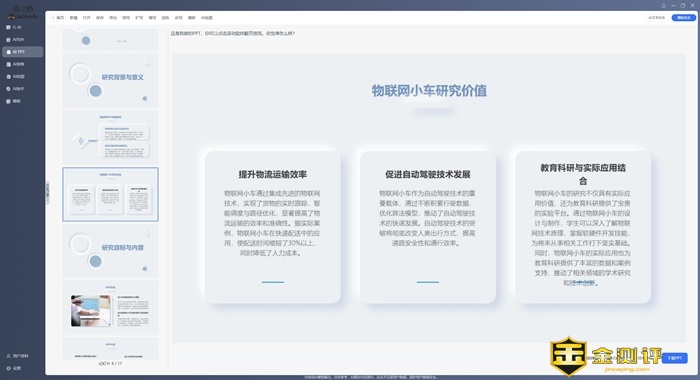Screen dimensions: 700x380
Task: Click AI绘图 in the top toolbar
Action: click(207, 18)
